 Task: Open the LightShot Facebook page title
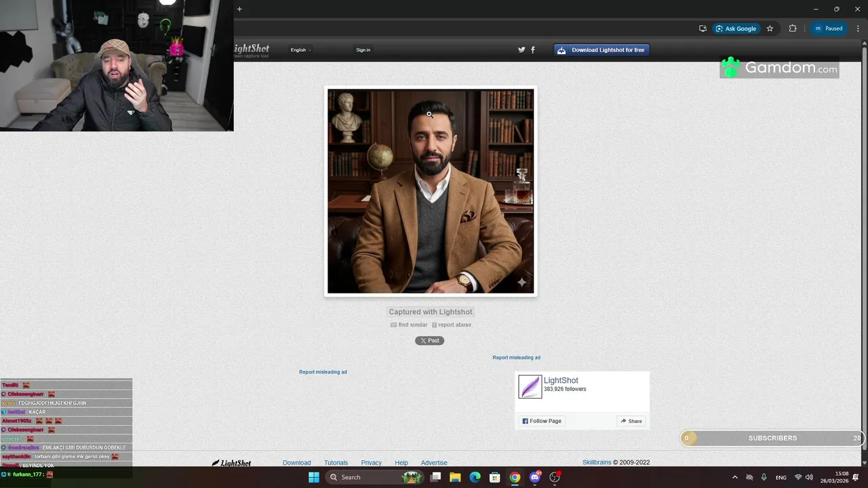point(561,380)
